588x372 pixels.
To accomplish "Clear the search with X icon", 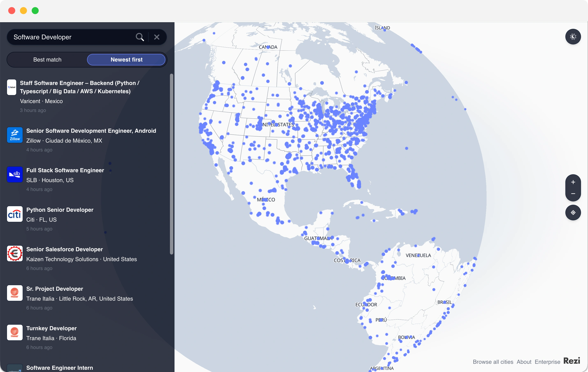I will 157,37.
